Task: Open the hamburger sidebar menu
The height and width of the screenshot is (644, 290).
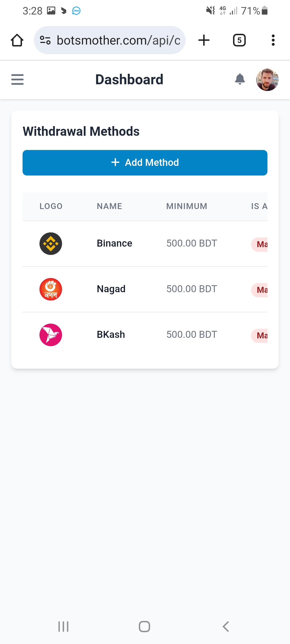Action: click(17, 79)
